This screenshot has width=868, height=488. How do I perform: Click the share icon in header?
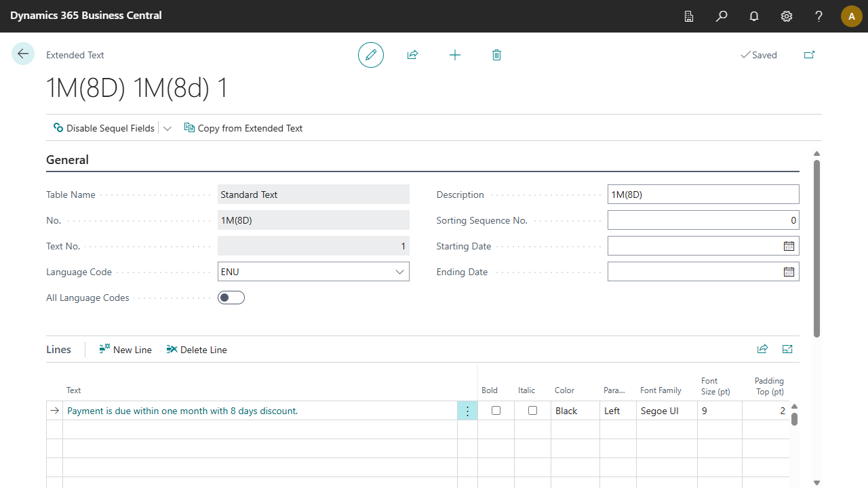[x=412, y=55]
